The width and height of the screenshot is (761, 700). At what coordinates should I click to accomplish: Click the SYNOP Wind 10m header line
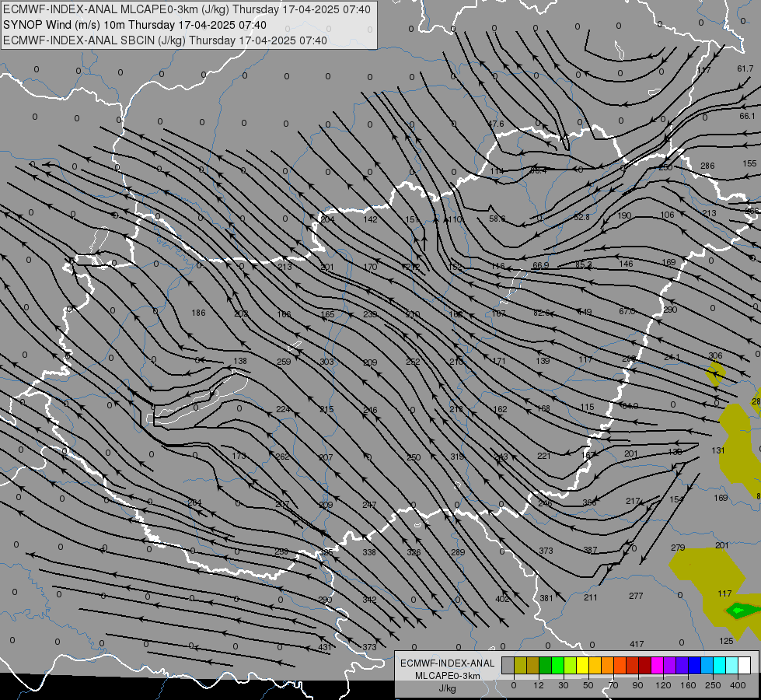point(135,25)
